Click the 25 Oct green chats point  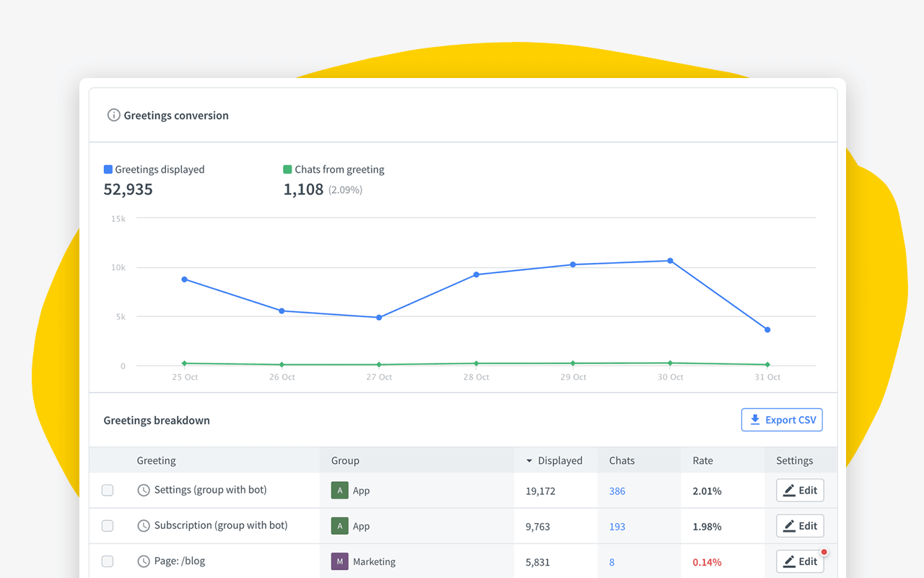[x=185, y=363]
